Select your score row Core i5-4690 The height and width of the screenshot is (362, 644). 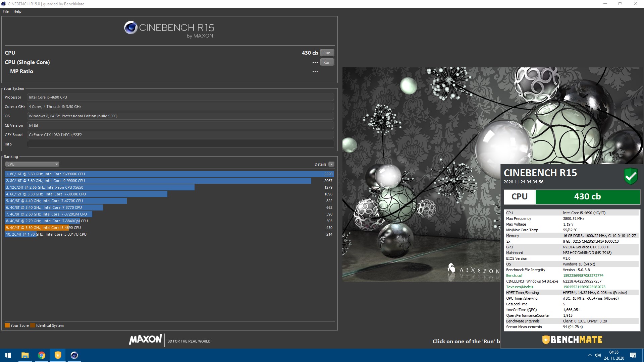[169, 228]
